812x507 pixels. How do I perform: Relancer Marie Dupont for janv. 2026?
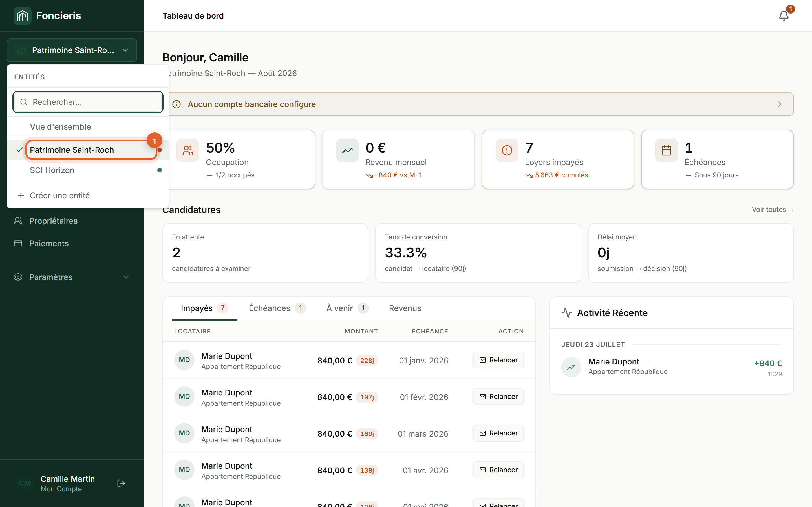click(x=498, y=360)
